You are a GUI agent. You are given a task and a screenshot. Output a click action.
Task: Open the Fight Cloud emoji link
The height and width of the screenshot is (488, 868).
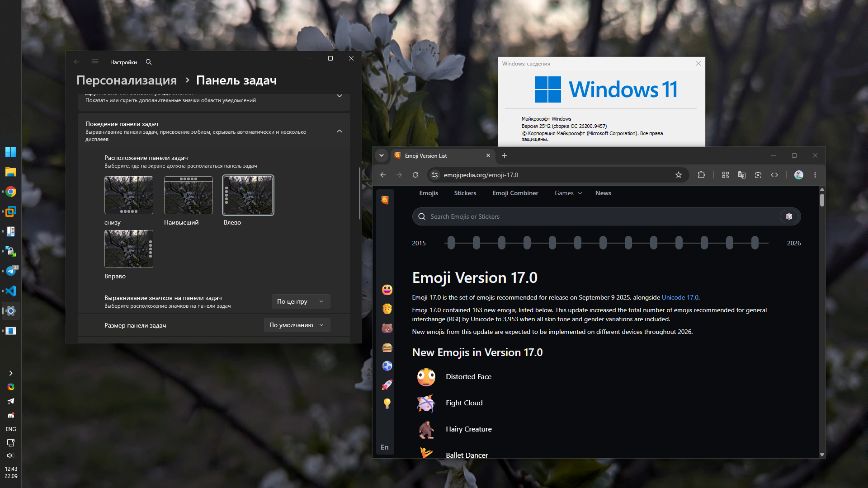464,403
